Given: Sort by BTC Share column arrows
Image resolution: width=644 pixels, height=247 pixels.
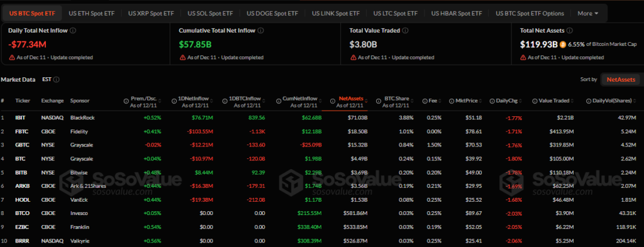Looking at the screenshot, I should [x=411, y=101].
